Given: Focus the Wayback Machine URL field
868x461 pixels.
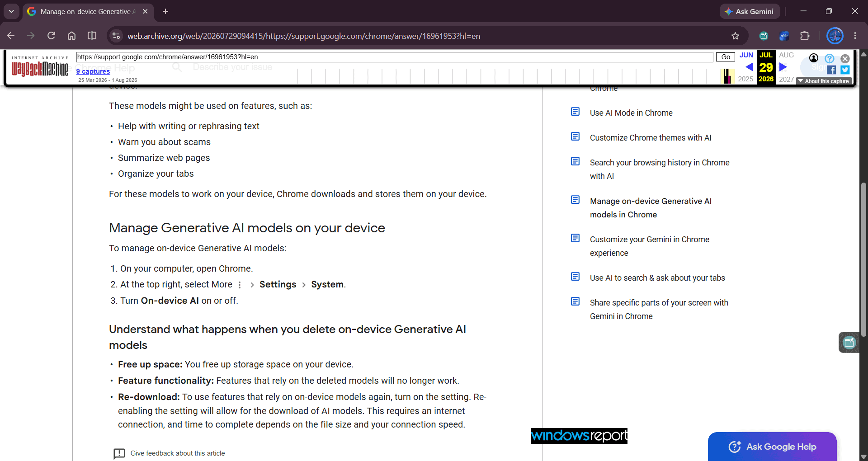Looking at the screenshot, I should 394,57.
